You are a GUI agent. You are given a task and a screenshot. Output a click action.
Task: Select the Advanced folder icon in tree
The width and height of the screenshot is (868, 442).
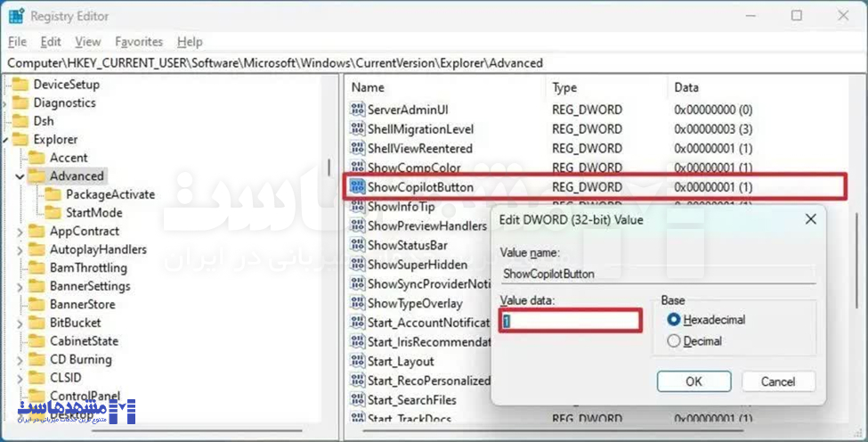[37, 176]
